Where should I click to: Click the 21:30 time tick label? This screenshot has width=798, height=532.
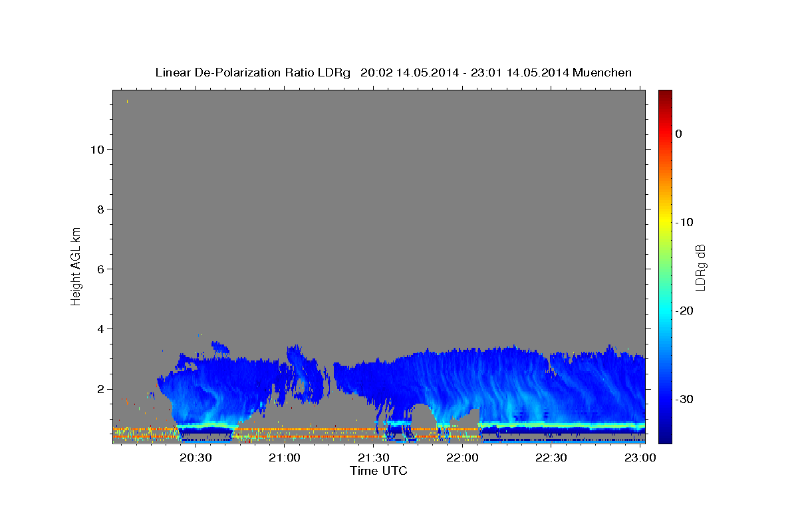[x=374, y=458]
